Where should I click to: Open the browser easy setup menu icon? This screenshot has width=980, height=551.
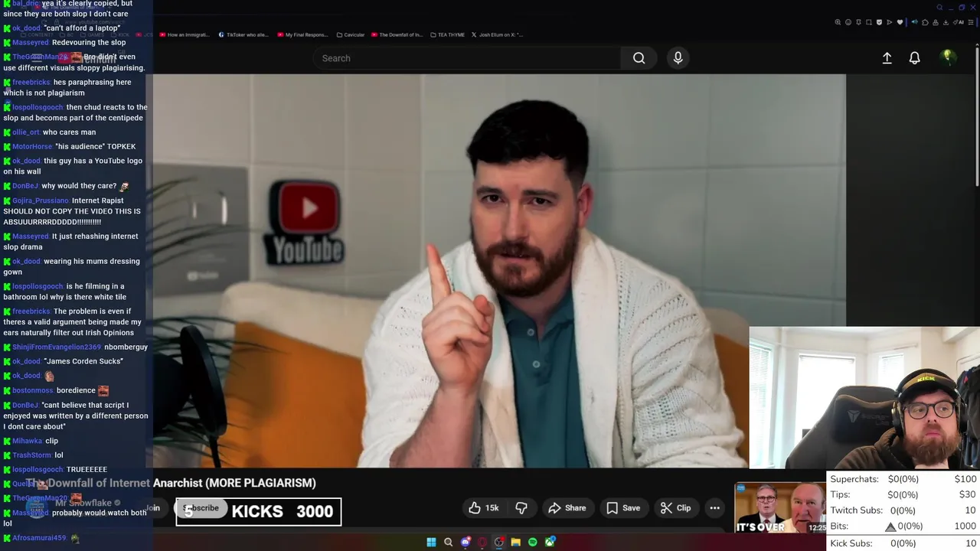point(971,22)
